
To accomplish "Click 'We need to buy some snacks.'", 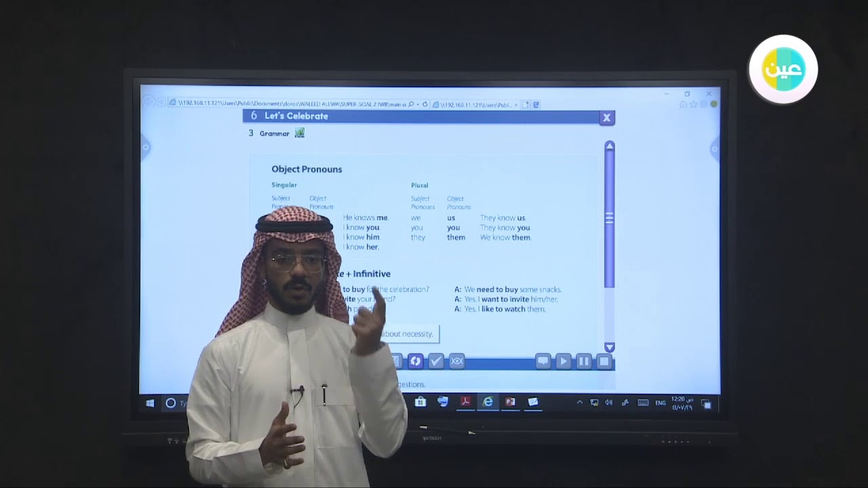I will click(x=513, y=289).
